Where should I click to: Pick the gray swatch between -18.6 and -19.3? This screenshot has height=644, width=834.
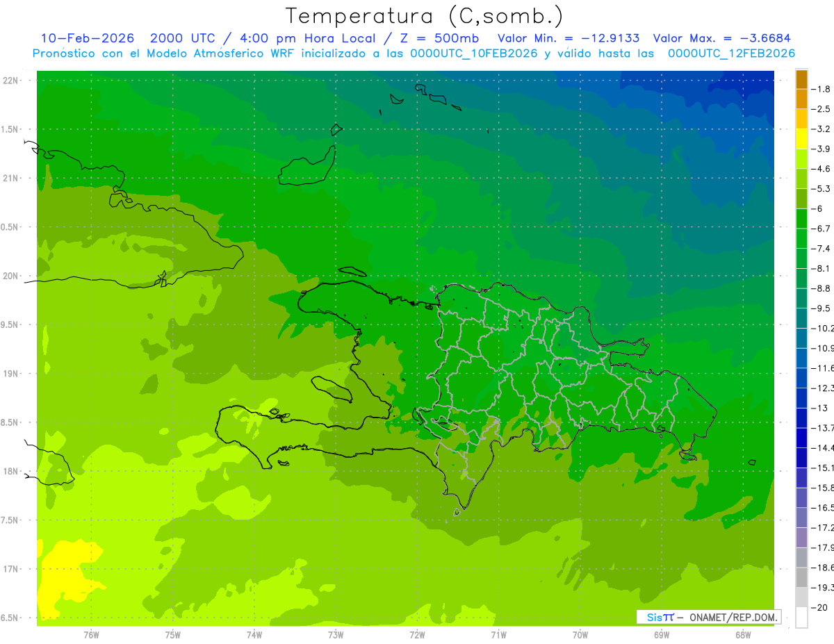click(x=802, y=577)
